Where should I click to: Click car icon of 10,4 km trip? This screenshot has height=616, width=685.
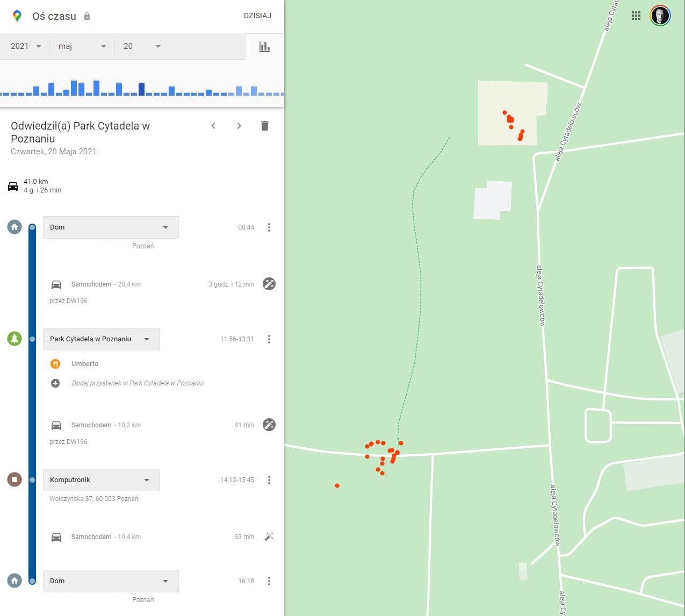coord(56,537)
